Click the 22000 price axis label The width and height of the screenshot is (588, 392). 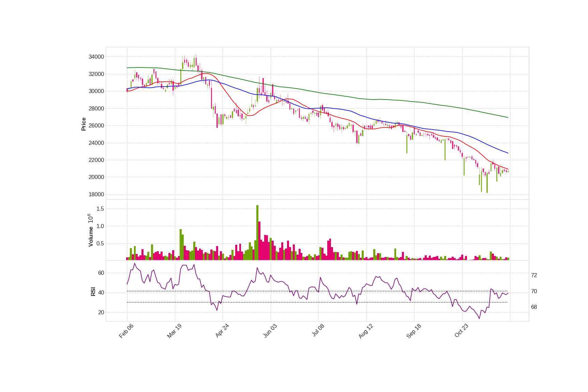point(96,160)
